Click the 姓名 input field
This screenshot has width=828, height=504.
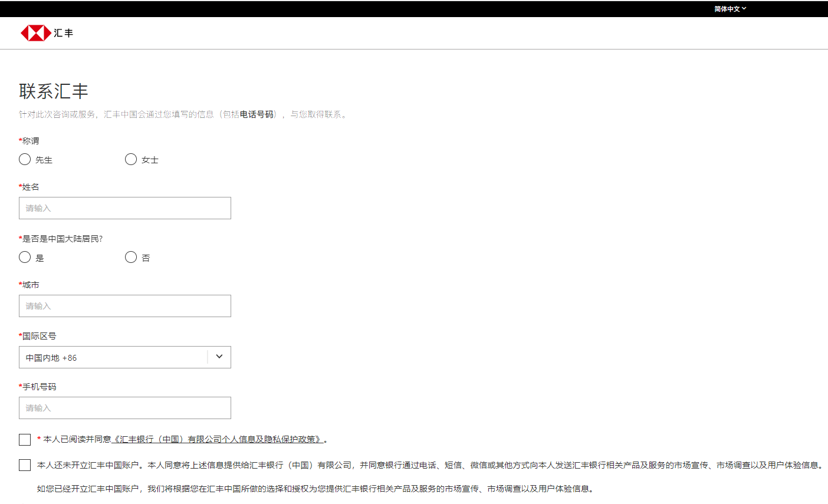pyautogui.click(x=125, y=208)
